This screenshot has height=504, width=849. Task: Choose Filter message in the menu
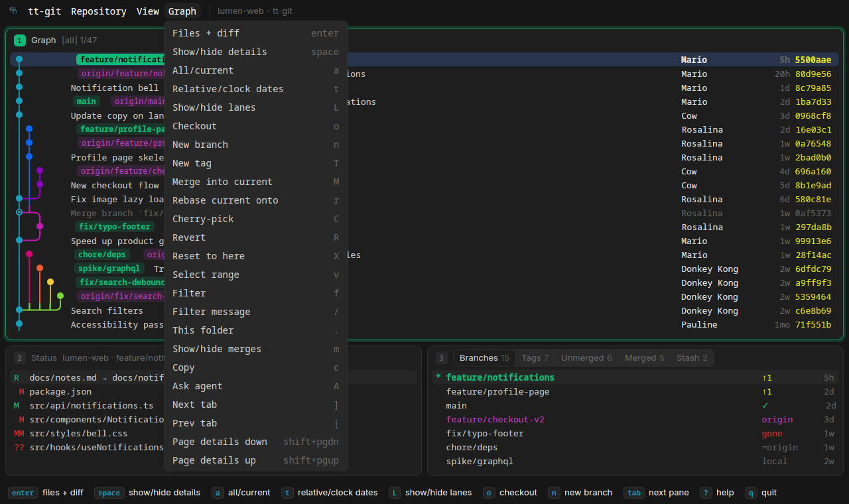[x=256, y=312]
